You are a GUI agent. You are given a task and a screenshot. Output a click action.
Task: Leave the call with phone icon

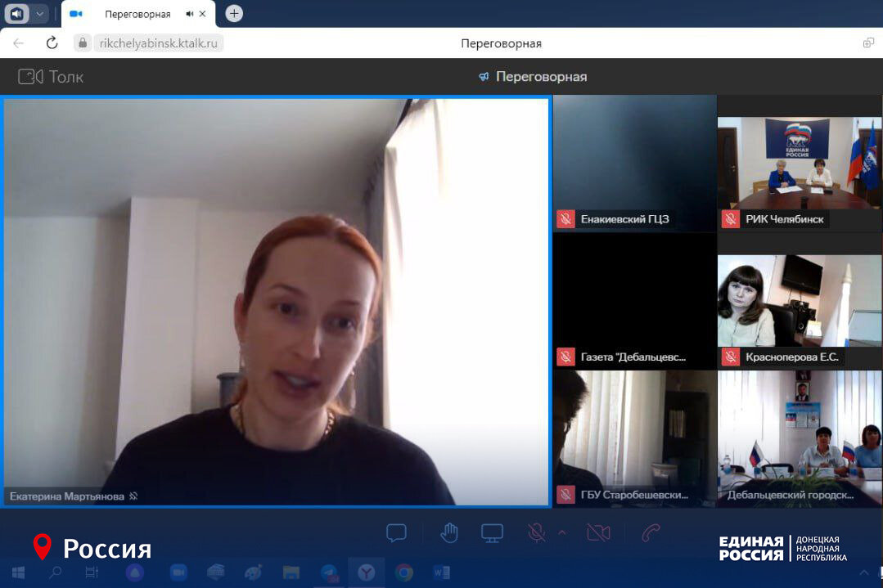pyautogui.click(x=651, y=533)
